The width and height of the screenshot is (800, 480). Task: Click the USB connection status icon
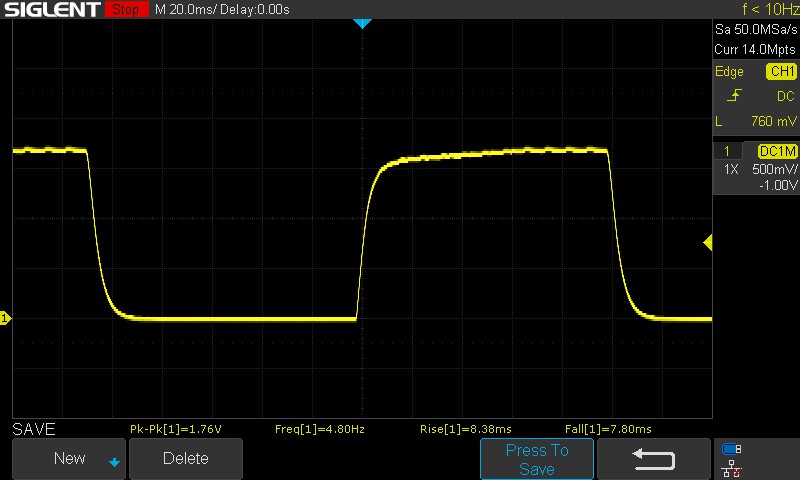(732, 449)
